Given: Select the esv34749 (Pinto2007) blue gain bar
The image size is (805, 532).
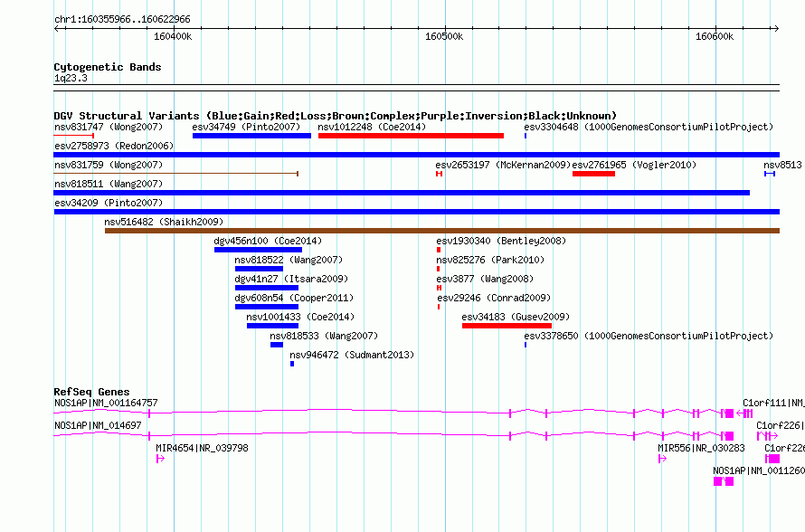Looking at the screenshot, I should pos(251,136).
